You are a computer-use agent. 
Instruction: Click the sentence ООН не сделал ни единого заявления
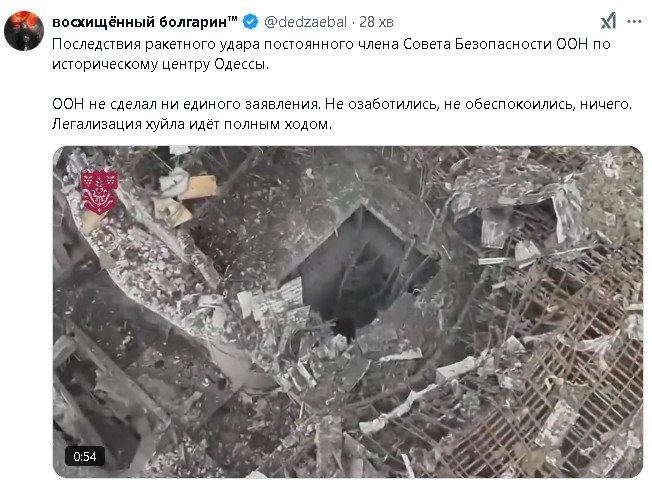186,104
